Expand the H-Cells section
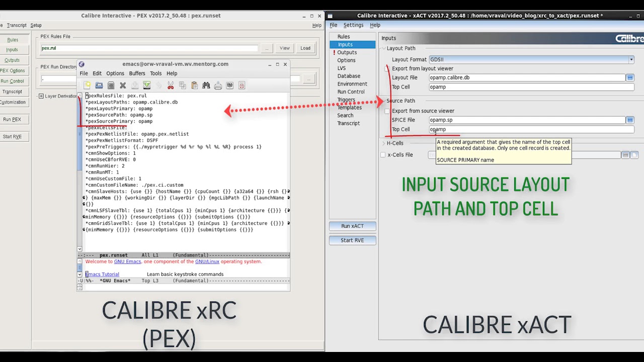The width and height of the screenshot is (644, 362). pos(383,143)
